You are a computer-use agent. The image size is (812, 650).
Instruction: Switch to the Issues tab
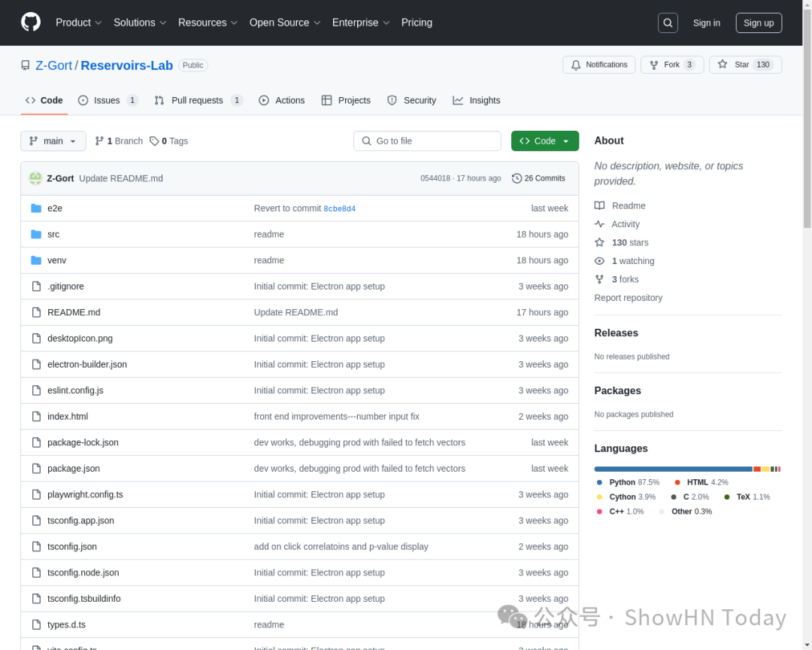coord(108,100)
